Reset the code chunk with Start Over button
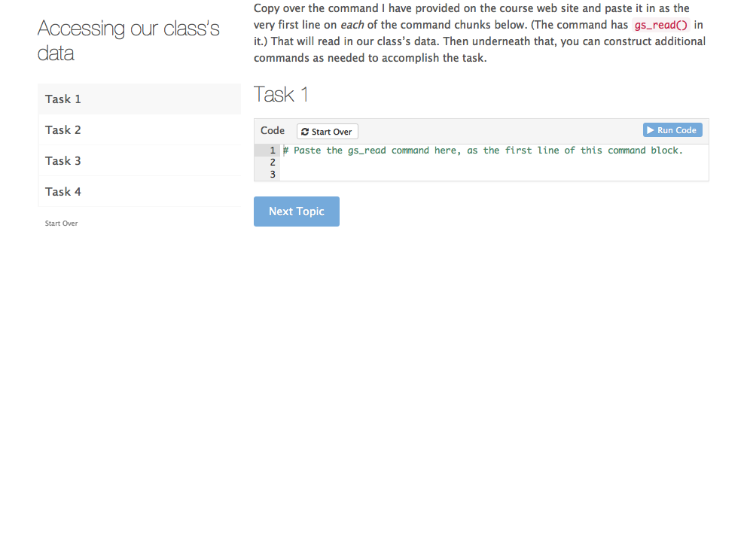 (328, 132)
